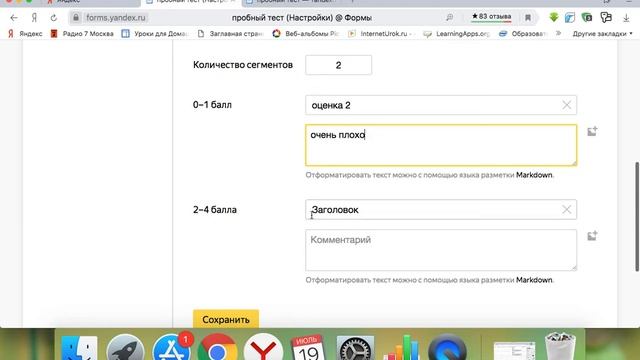Open the chat-bubbles extension icon
Image resolution: width=640 pixels, height=360 pixels.
tap(606, 17)
